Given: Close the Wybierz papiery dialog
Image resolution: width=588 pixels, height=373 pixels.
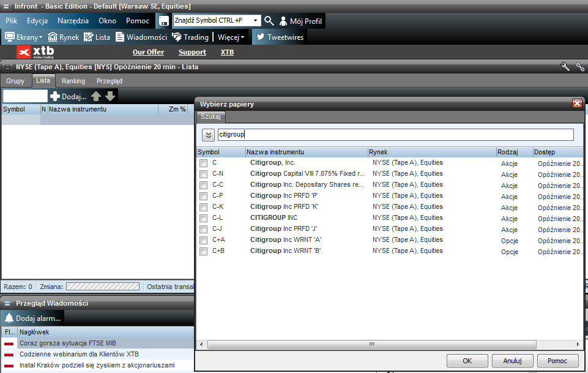Looking at the screenshot, I should (577, 103).
